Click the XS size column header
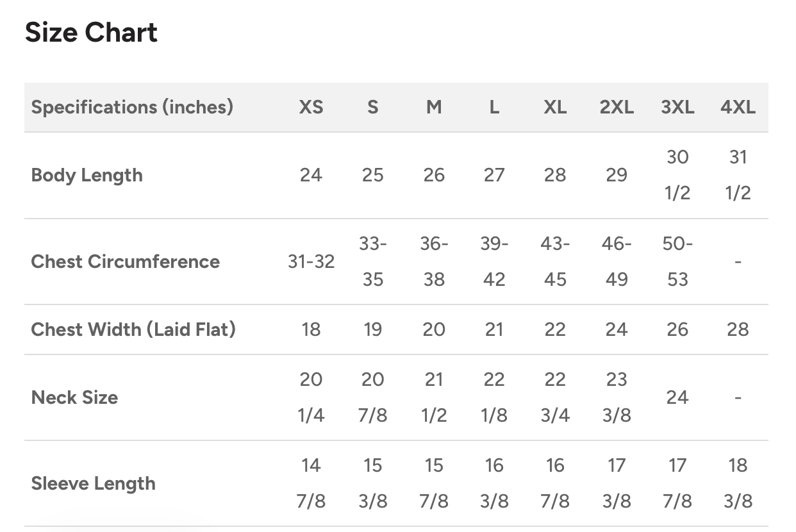 pyautogui.click(x=311, y=107)
